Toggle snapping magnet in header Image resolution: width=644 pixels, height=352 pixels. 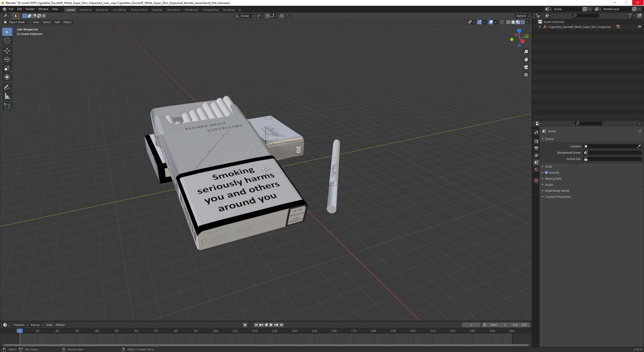tap(267, 16)
